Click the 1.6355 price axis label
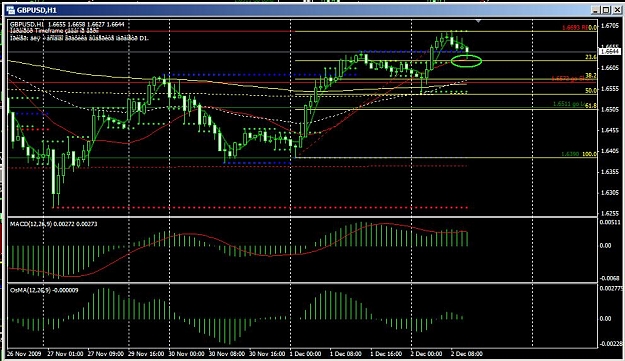This screenshot has width=625, height=361. point(610,172)
